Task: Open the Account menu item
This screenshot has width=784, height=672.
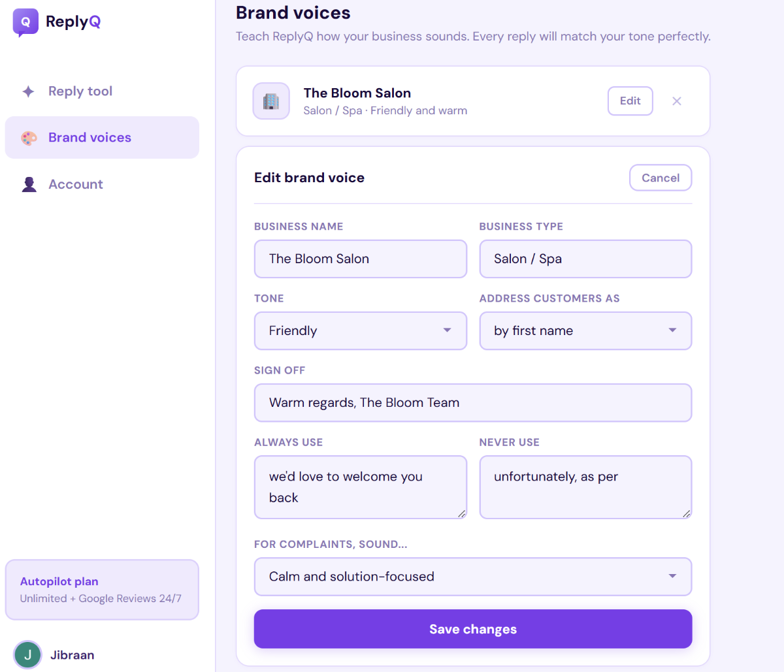Action: (76, 184)
